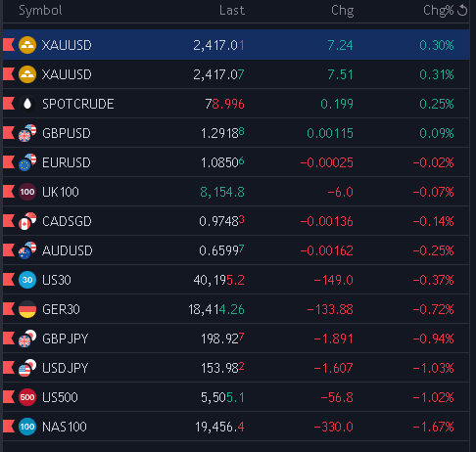Click the UK100 maroon index icon
The height and width of the screenshot is (452, 476).
tap(27, 192)
